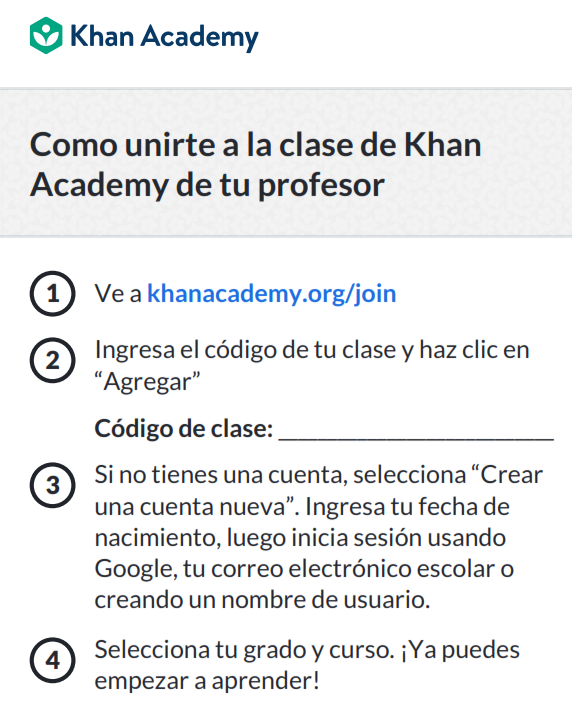
Task: Click the Khan Academy leaf logo icon
Action: click(46, 35)
